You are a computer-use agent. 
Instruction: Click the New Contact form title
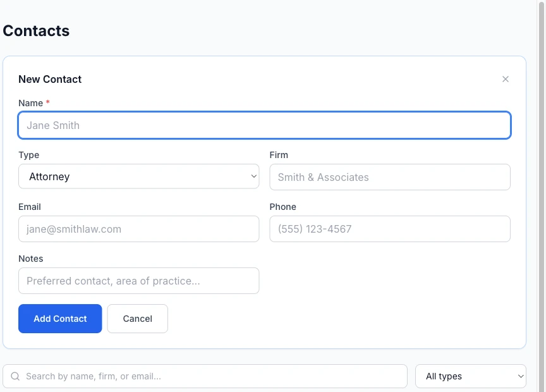pos(50,79)
